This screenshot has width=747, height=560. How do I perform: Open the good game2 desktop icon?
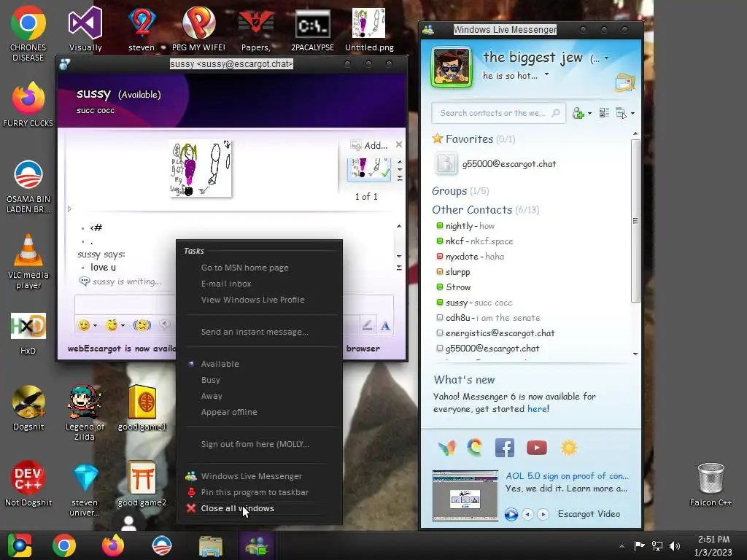(142, 483)
